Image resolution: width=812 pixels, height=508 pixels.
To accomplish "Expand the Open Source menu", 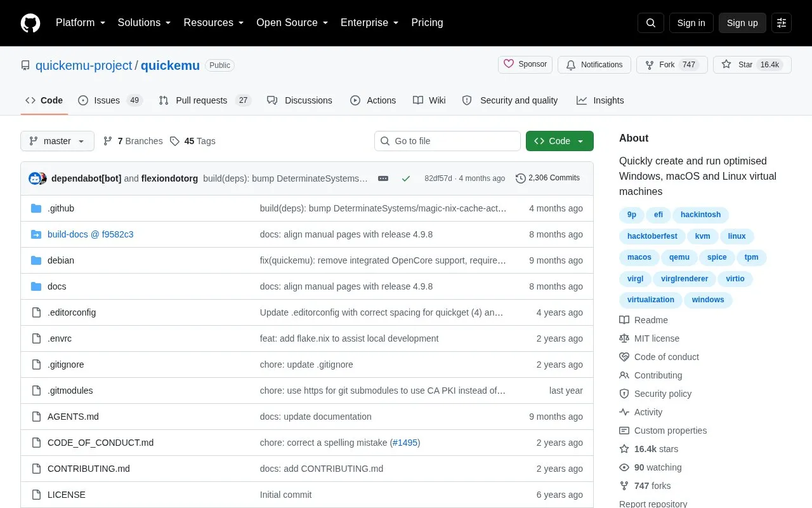I will pyautogui.click(x=292, y=23).
